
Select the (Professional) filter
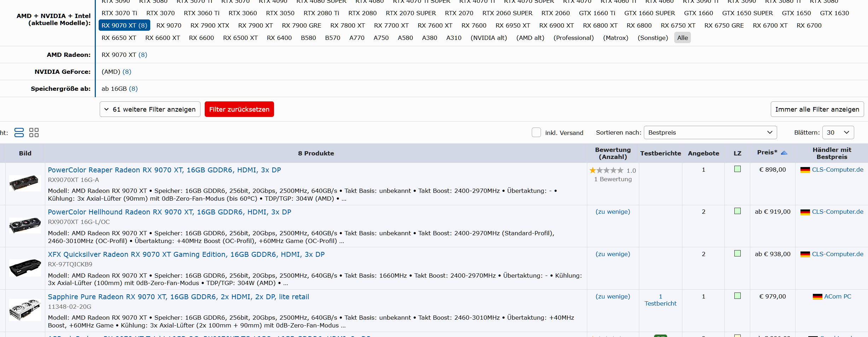coord(574,38)
